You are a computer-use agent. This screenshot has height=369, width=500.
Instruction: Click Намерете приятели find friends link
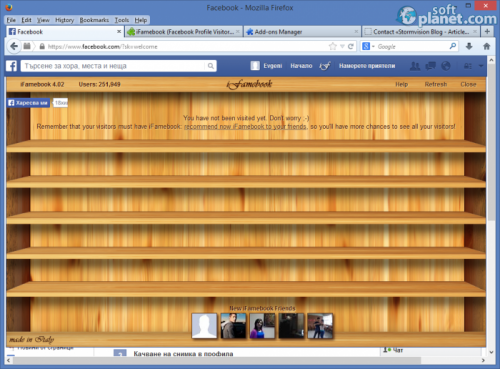tap(367, 66)
